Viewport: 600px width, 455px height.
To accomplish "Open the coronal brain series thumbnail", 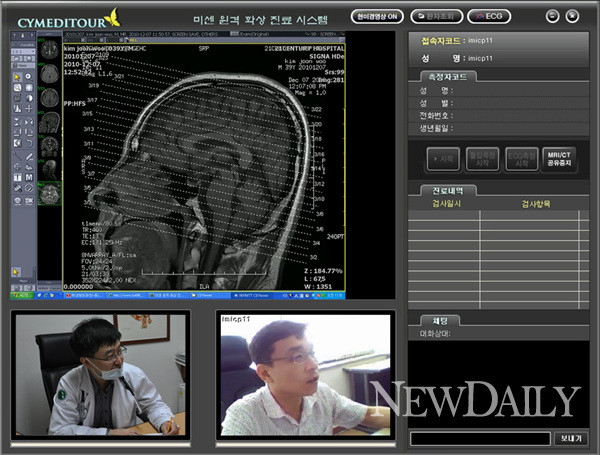I will pyautogui.click(x=49, y=146).
